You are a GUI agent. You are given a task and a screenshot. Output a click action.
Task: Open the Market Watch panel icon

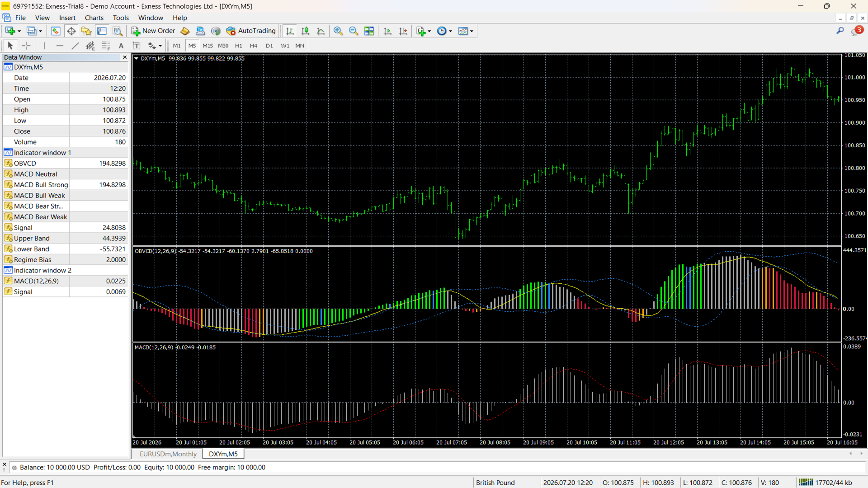pyautogui.click(x=55, y=31)
